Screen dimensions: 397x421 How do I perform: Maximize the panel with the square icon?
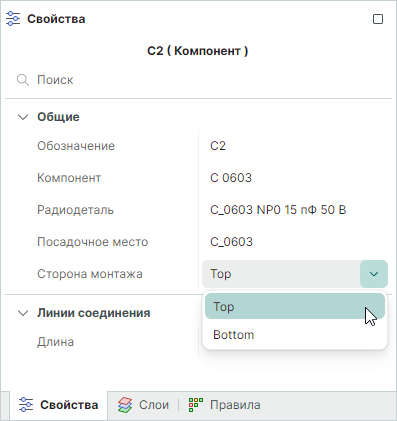[x=378, y=19]
